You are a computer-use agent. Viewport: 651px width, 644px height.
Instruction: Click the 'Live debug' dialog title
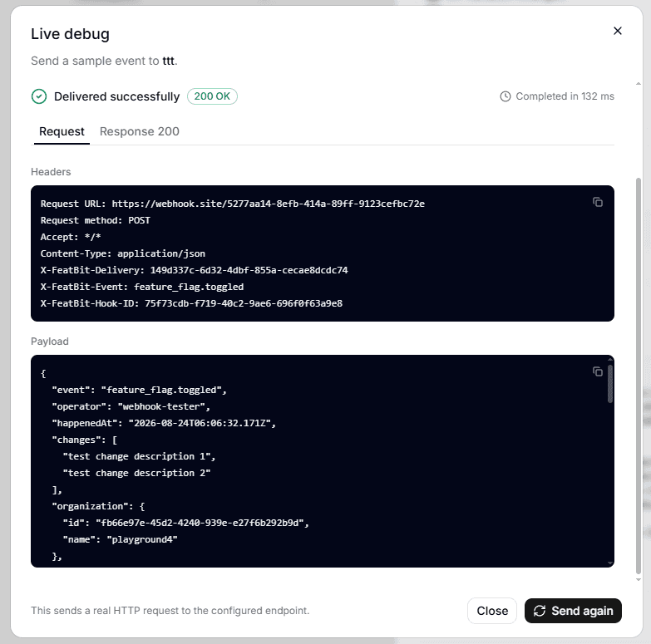click(70, 34)
